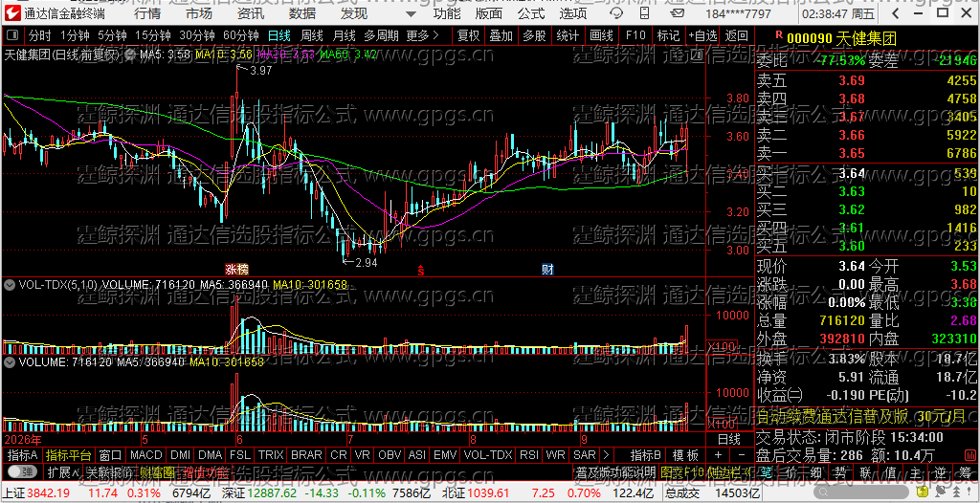980x503 pixels.
Task: Open the 发现 menu
Action: coord(354,13)
